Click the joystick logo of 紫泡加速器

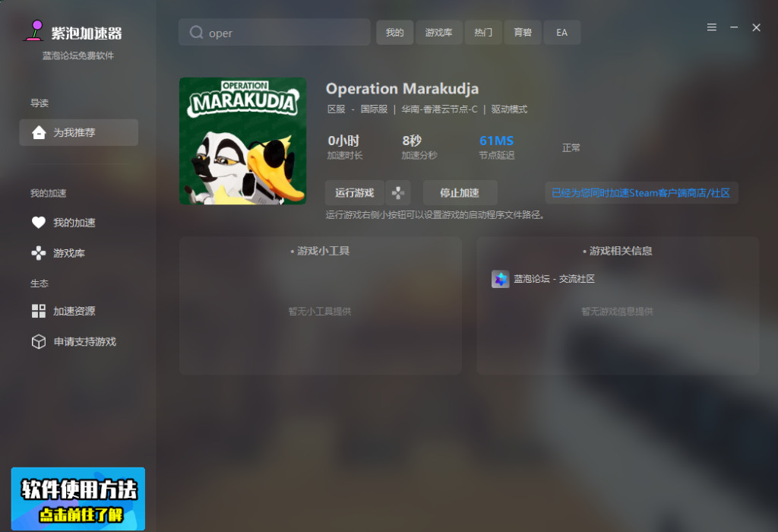coord(35,30)
